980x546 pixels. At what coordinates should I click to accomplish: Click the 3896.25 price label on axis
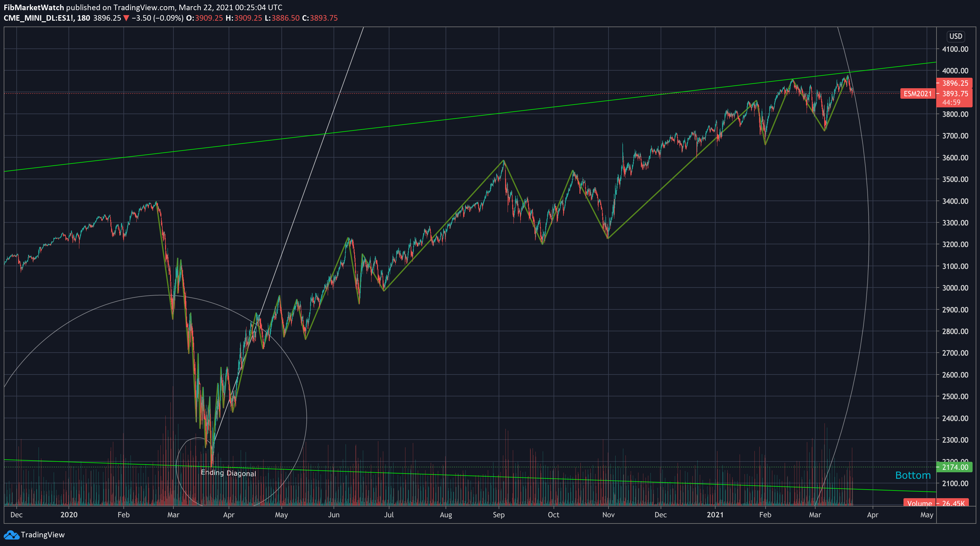(955, 83)
